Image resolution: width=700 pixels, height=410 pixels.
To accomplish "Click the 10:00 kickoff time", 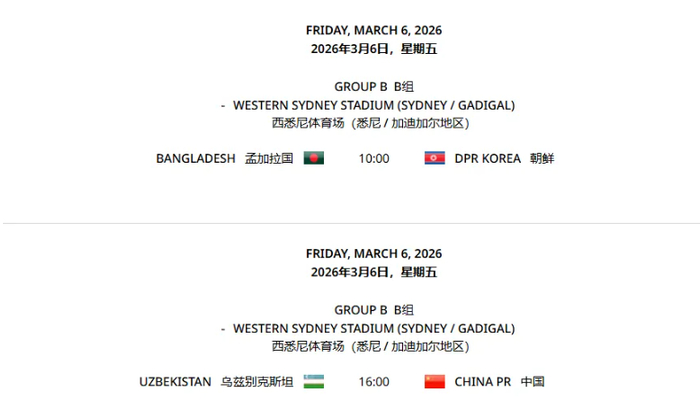I will tap(374, 158).
